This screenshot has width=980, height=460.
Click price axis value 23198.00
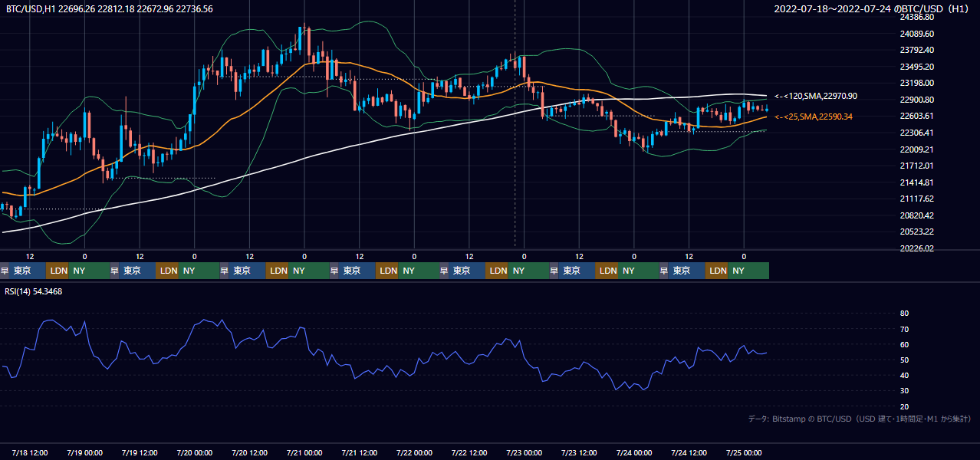(x=917, y=83)
